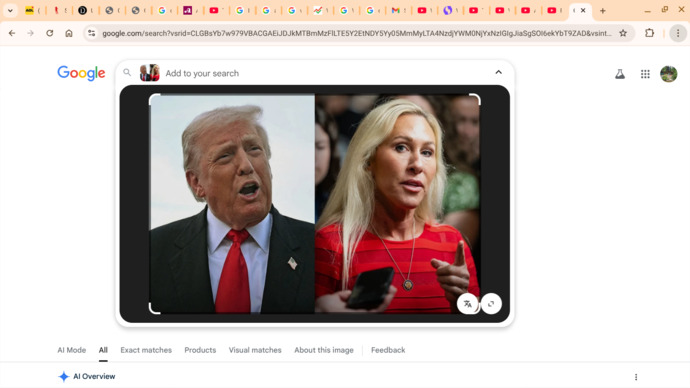Open the Visual matches tab

[x=255, y=350]
